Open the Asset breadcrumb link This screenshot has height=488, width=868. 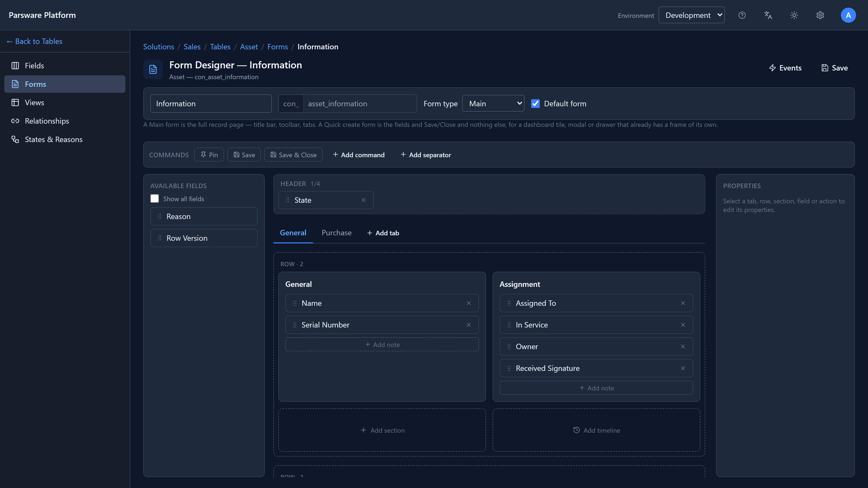pos(249,46)
